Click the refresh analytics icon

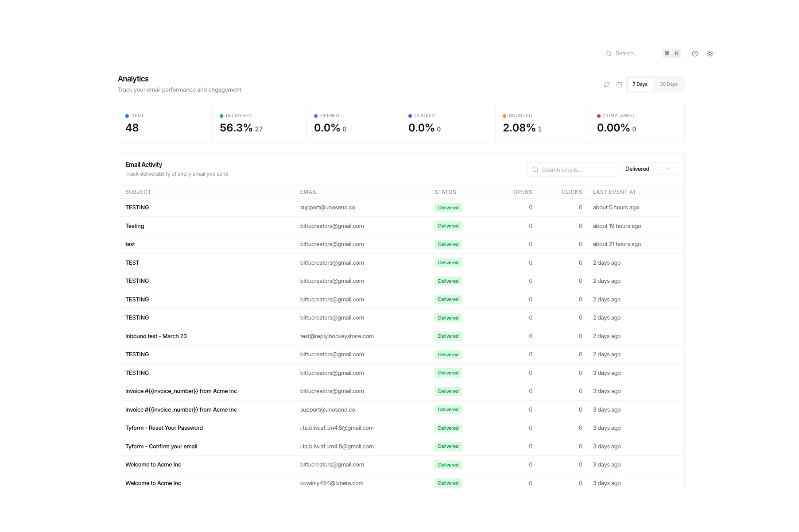pyautogui.click(x=606, y=84)
